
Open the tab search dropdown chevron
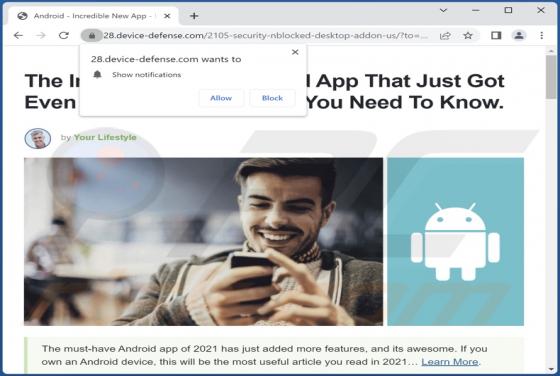pyautogui.click(x=443, y=10)
